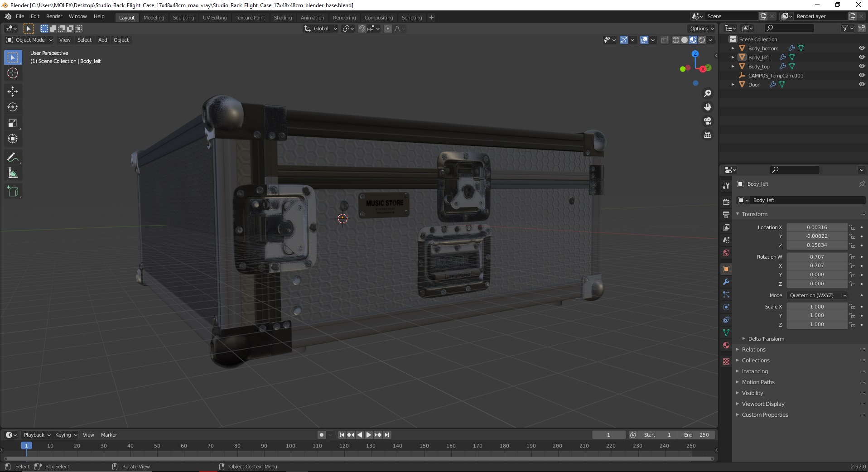Switch to the UV Editing workspace tab
The height and width of the screenshot is (472, 868).
coord(215,18)
